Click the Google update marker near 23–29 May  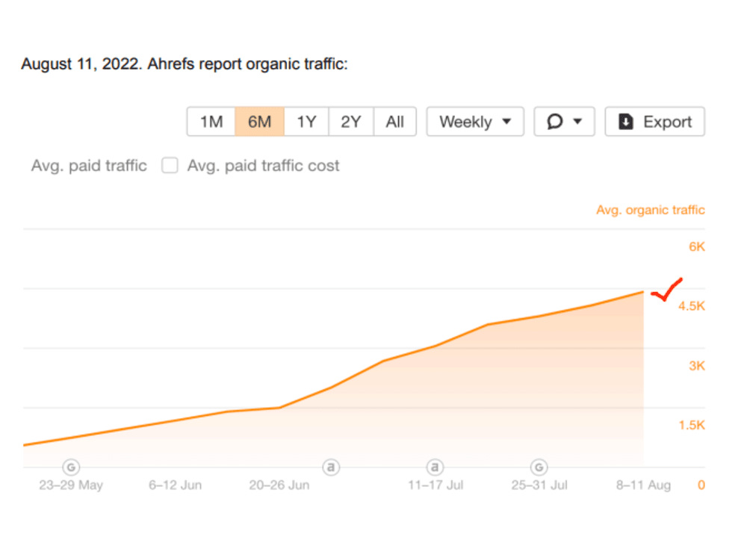[x=71, y=467]
